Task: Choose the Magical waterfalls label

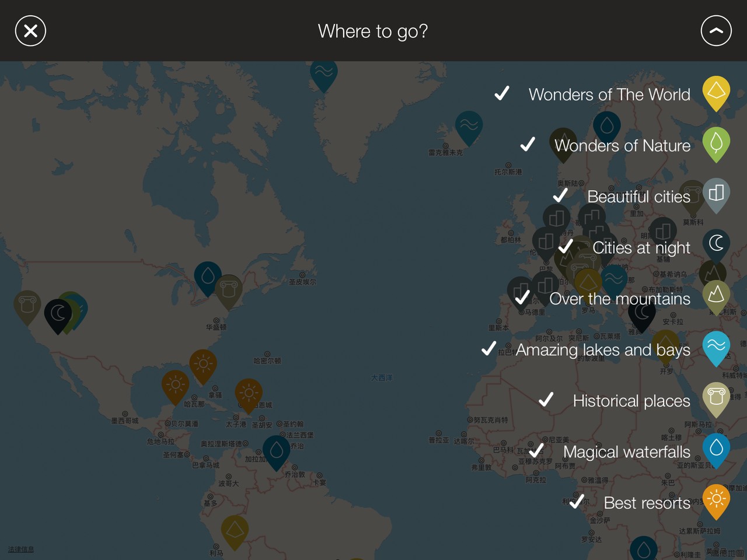Action: pos(627,452)
